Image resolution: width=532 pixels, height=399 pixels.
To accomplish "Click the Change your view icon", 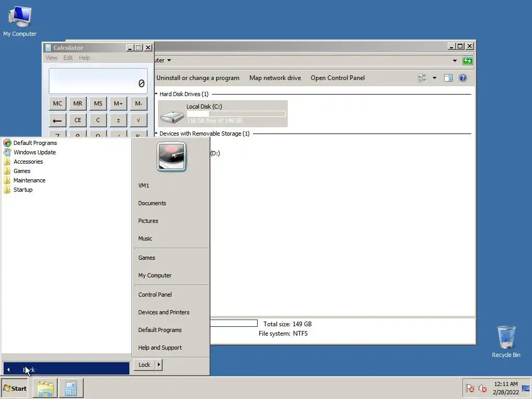I will (422, 78).
